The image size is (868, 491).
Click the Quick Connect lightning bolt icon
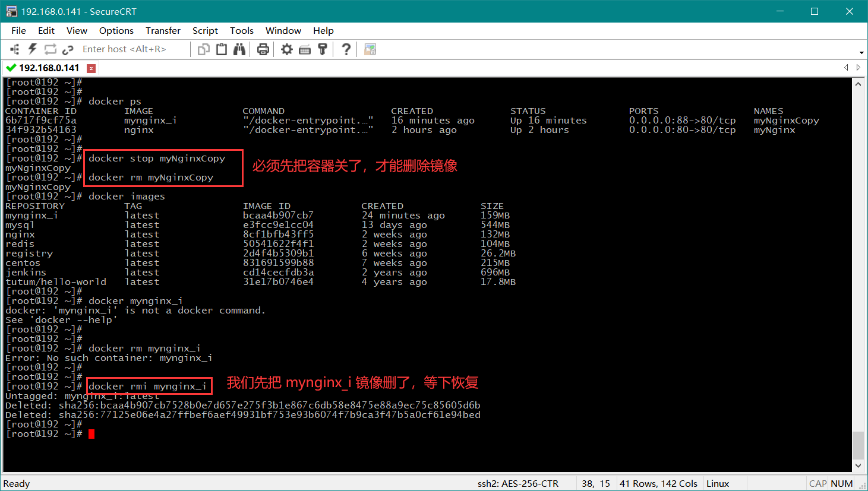point(33,49)
